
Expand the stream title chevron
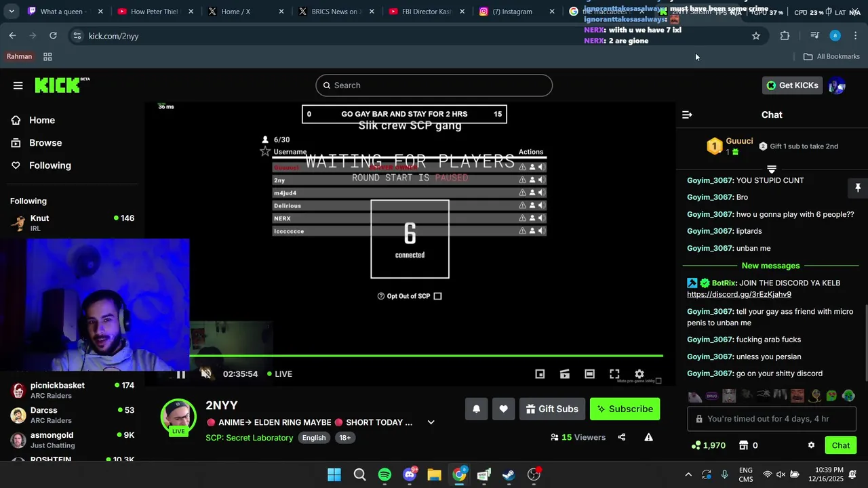coord(431,422)
